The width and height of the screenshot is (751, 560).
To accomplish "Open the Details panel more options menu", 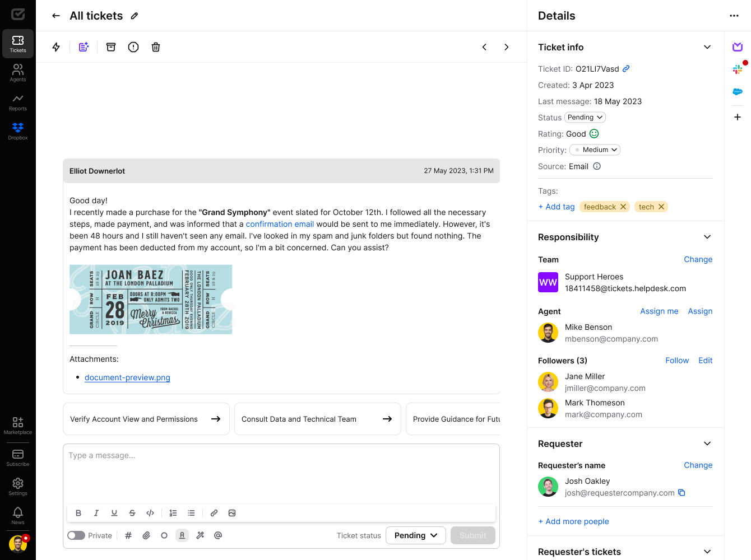I will click(x=734, y=16).
